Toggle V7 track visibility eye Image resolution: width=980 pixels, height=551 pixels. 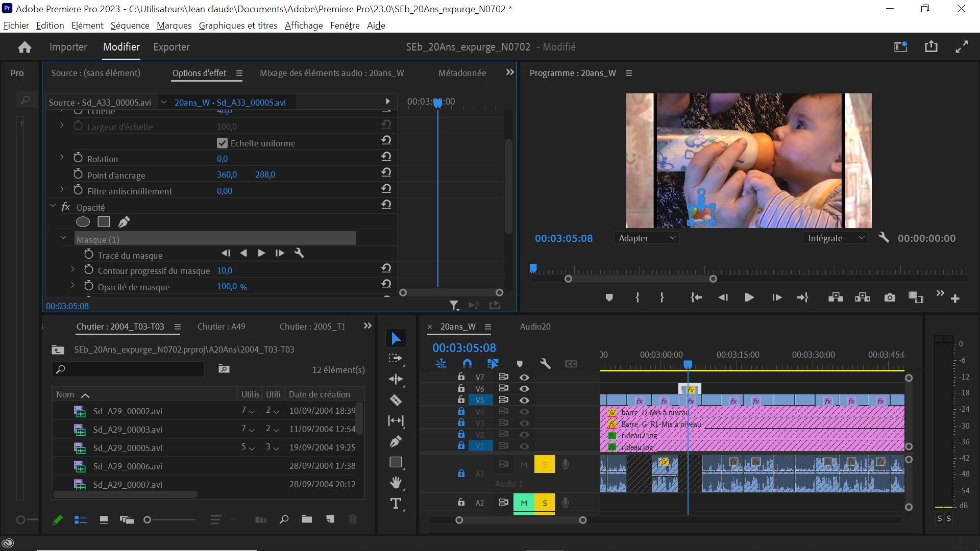coord(524,378)
